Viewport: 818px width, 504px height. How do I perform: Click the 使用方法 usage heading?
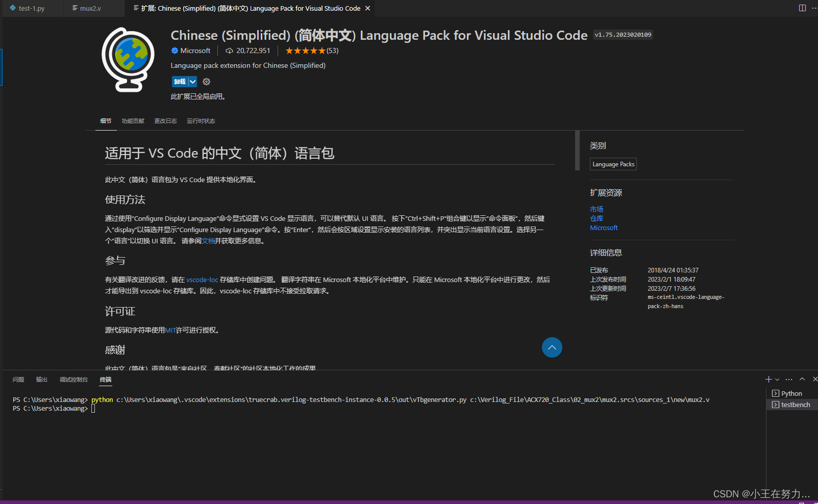[125, 199]
